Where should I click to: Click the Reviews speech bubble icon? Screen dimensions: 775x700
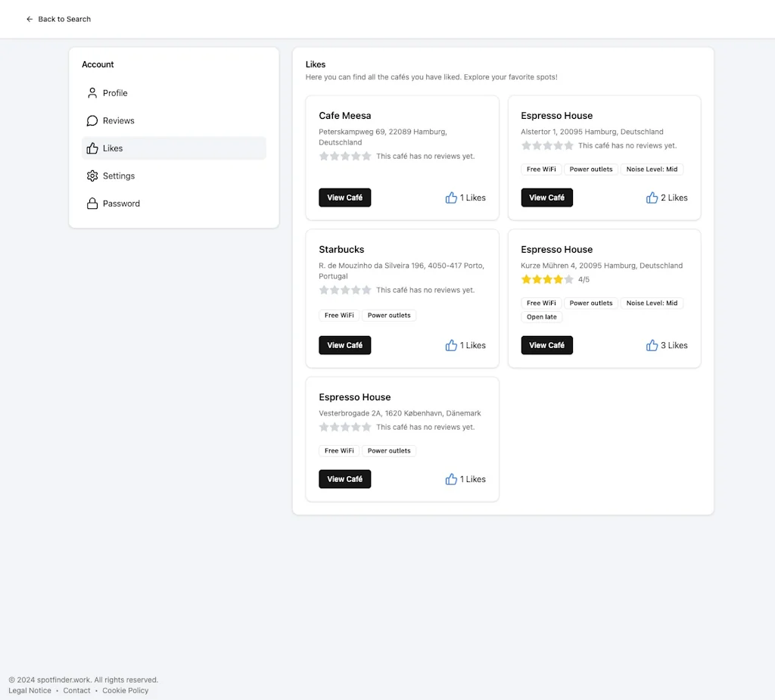[x=91, y=120]
